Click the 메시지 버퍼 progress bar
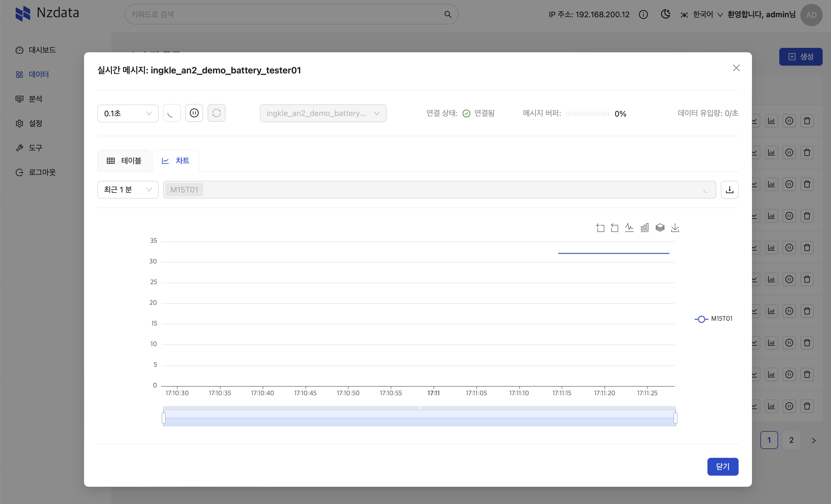 click(x=587, y=113)
